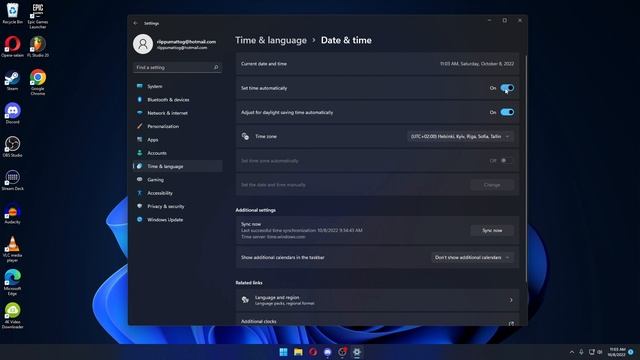640x360 pixels.
Task: Launch the 4K Video Downloader shortcut
Action: pos(13,316)
